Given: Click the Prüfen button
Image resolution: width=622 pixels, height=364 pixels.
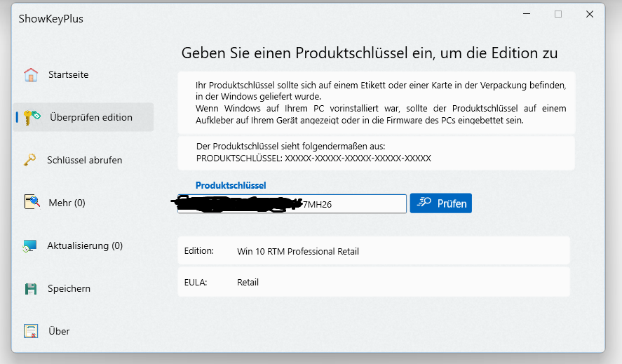Looking at the screenshot, I should (440, 203).
